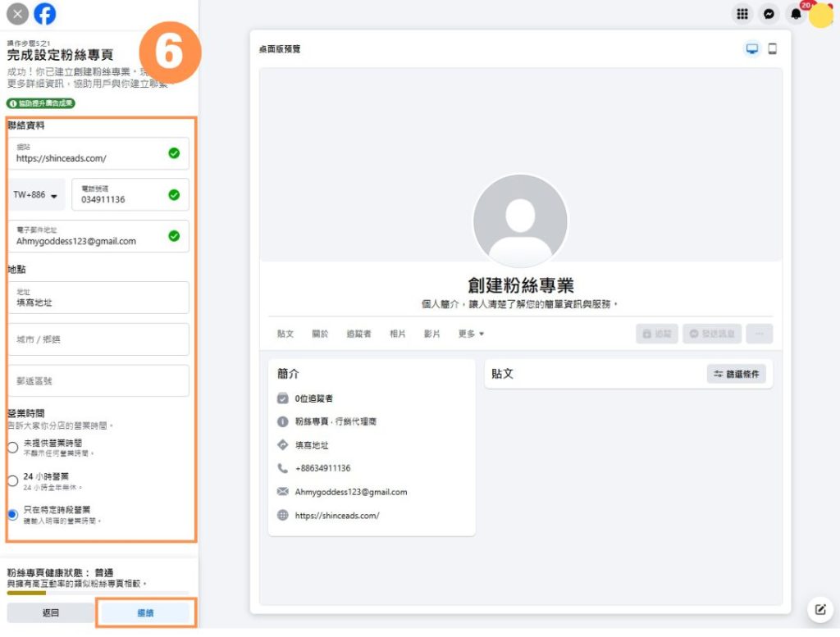Screen dimensions: 840x637
Task: Click the 繼續 button
Action: point(145,612)
